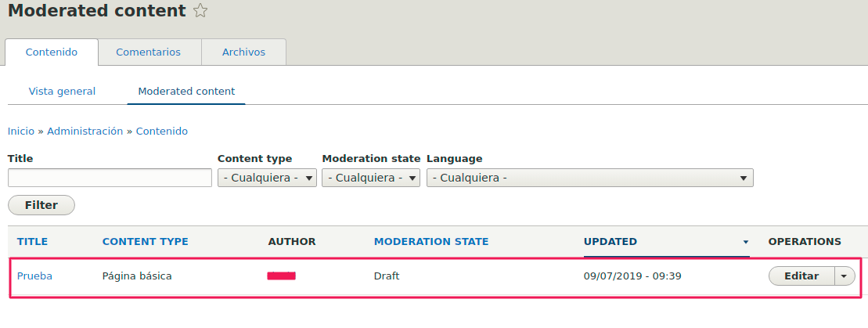The image size is (868, 328).
Task: Sort the table by Title column
Action: pos(32,242)
